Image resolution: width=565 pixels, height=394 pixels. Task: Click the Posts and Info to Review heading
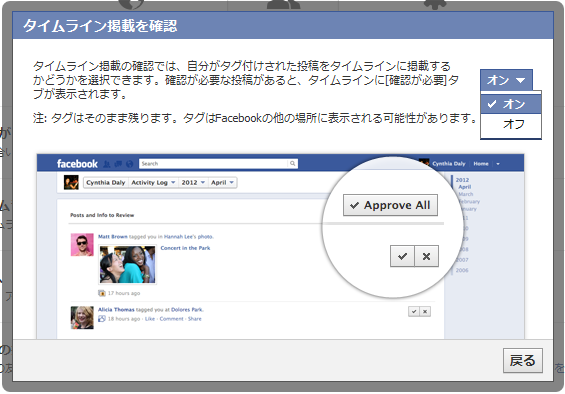coord(102,215)
